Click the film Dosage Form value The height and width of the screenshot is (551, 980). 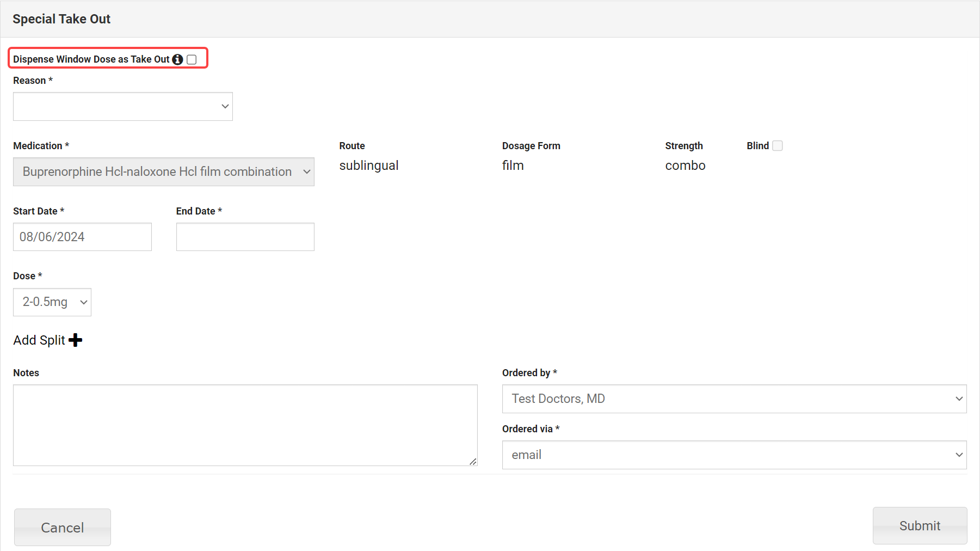(x=513, y=166)
